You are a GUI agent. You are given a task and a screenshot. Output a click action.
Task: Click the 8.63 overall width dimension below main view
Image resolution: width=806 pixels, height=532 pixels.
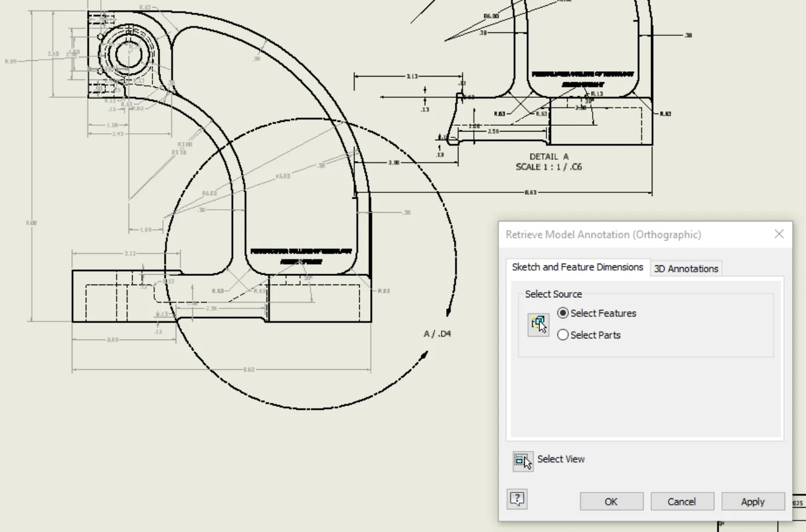(x=249, y=370)
